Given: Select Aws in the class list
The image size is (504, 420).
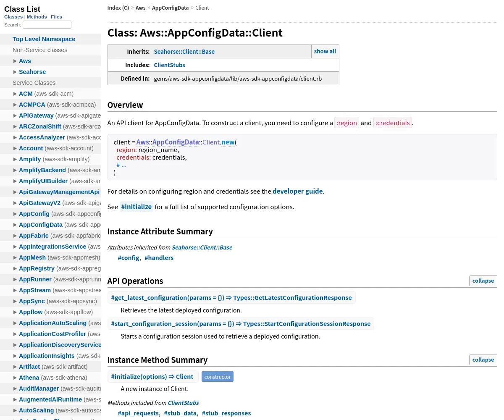Looking at the screenshot, I should (x=25, y=61).
